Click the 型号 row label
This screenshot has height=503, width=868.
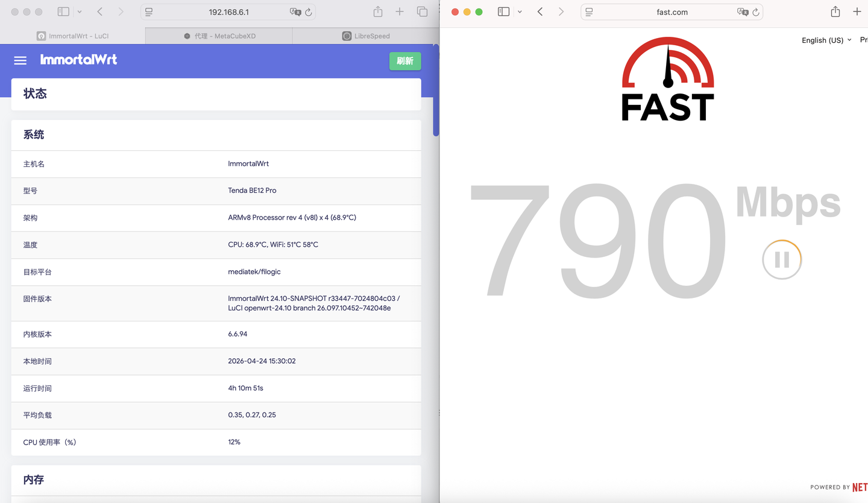30,191
